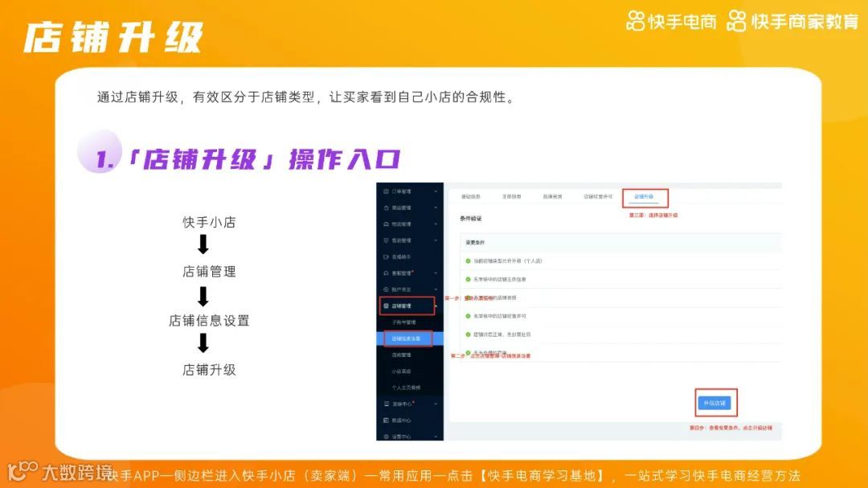
Task: Toggle the first green verification checkmark
Action: [x=467, y=260]
